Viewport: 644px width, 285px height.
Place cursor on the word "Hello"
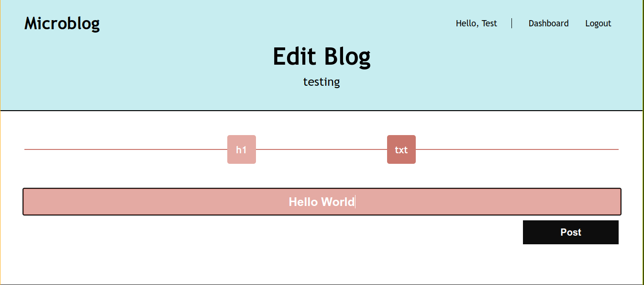303,202
